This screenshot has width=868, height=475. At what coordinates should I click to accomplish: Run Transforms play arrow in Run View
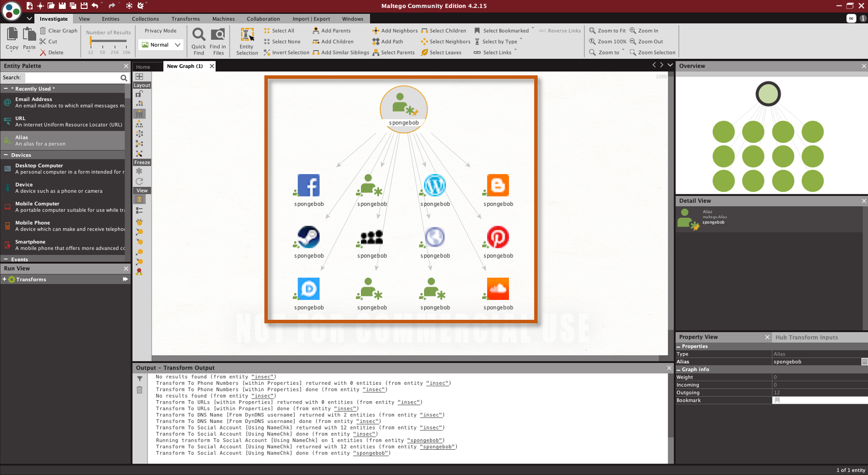125,279
